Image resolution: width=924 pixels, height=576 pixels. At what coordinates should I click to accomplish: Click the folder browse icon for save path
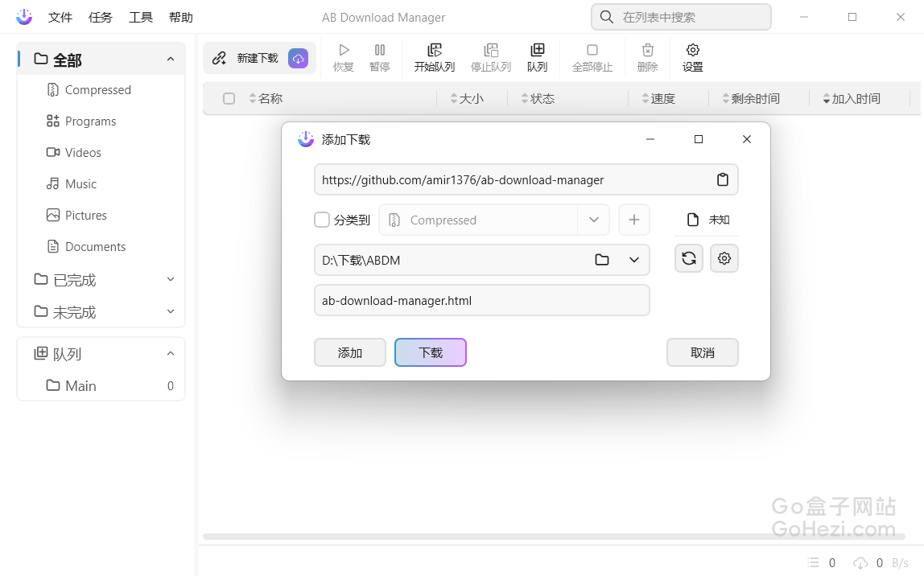click(x=602, y=260)
